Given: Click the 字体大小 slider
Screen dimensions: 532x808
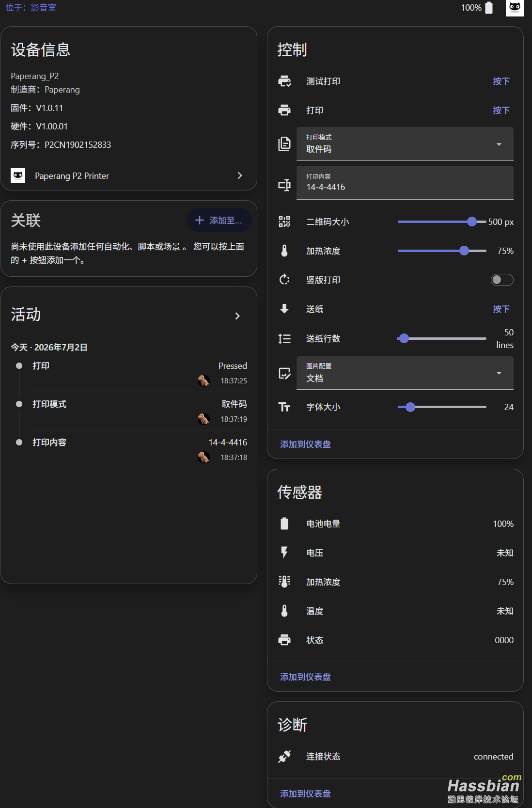Looking at the screenshot, I should pos(442,407).
